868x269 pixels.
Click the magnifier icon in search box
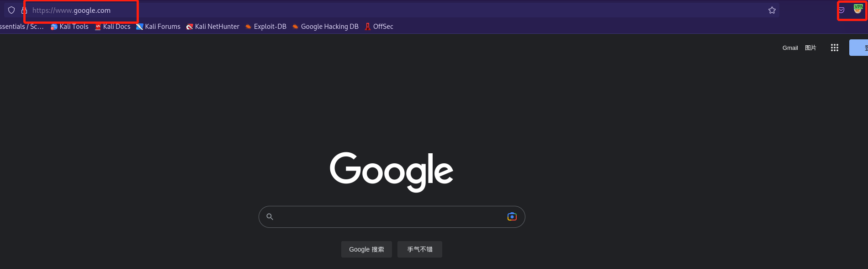coord(270,217)
